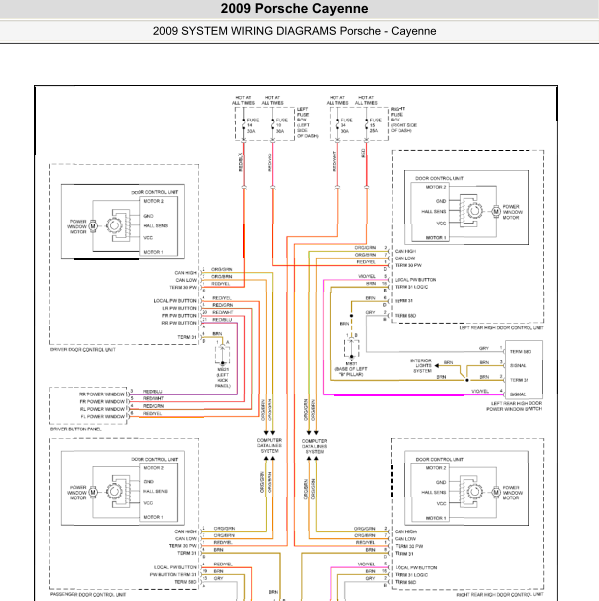Click the "(BASE OF LEFT 'B' PILLAR)" note
Image resolution: width=599 pixels, height=601 pixels.
click(351, 371)
